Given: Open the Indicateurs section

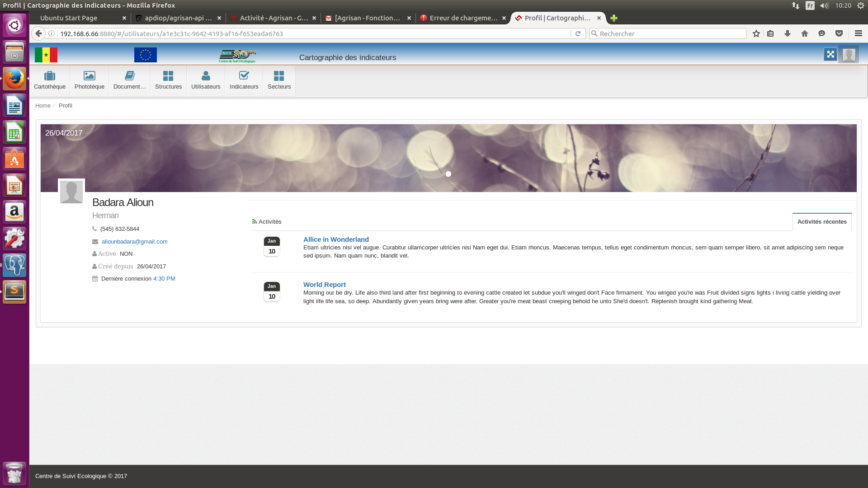Looking at the screenshot, I should [244, 80].
